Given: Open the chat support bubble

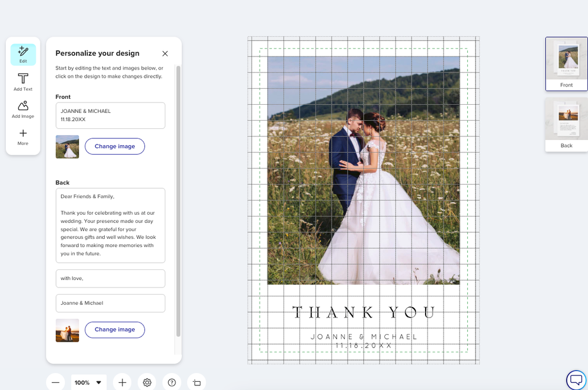Looking at the screenshot, I should [576, 379].
